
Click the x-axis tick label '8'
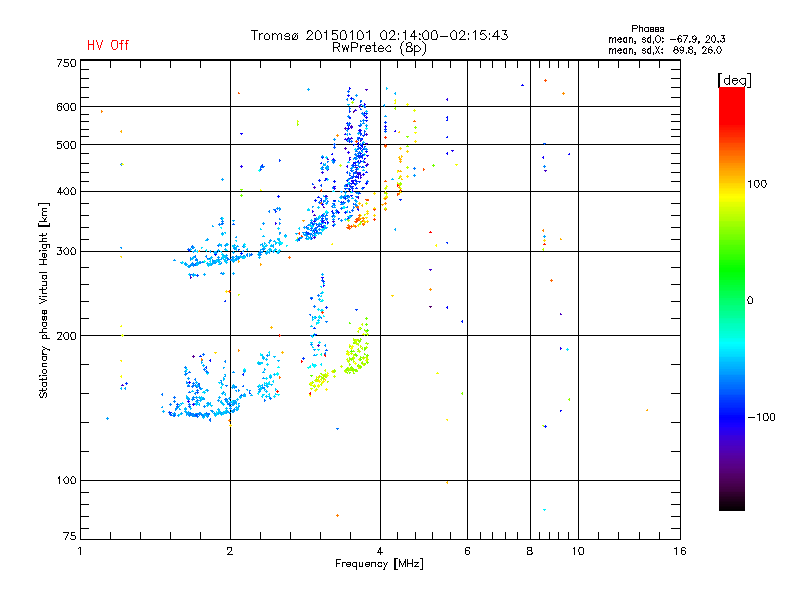coord(530,551)
